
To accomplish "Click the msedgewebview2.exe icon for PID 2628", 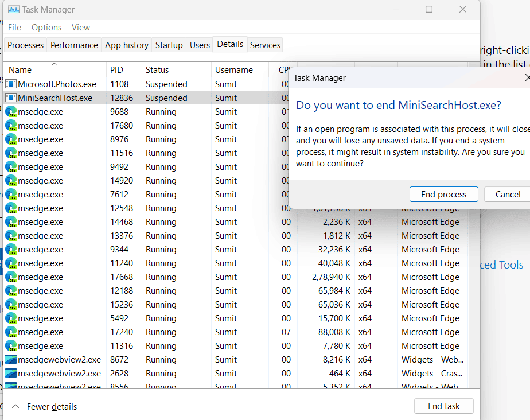I will coord(11,374).
